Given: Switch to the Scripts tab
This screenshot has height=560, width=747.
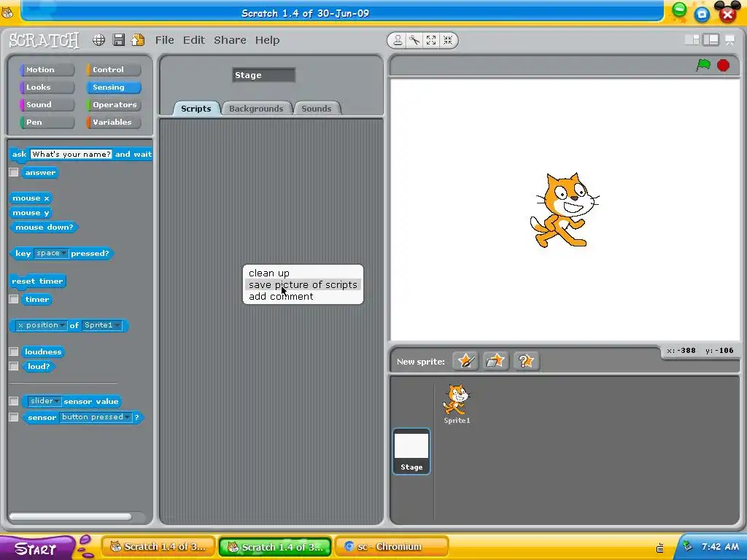Looking at the screenshot, I should 196,109.
